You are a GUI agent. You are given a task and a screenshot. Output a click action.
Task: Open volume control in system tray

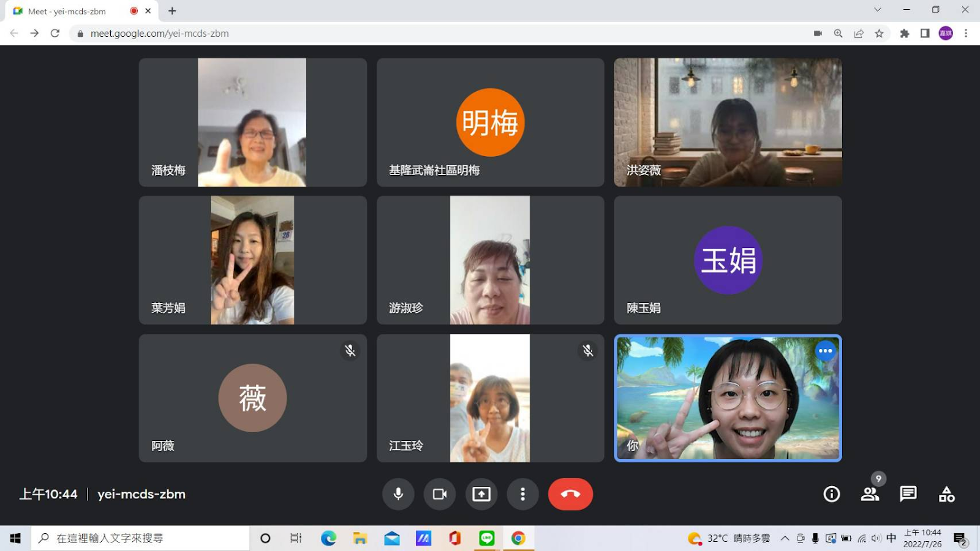[x=876, y=538]
